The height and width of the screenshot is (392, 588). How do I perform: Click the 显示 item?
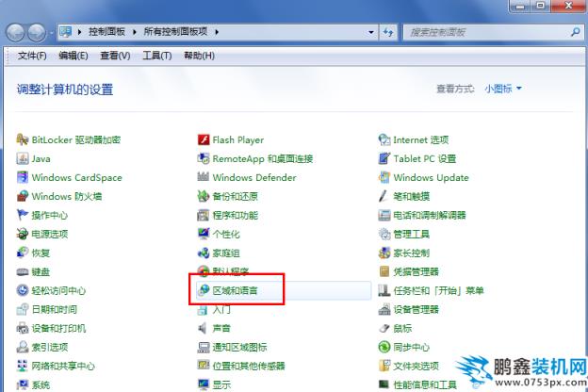221,384
